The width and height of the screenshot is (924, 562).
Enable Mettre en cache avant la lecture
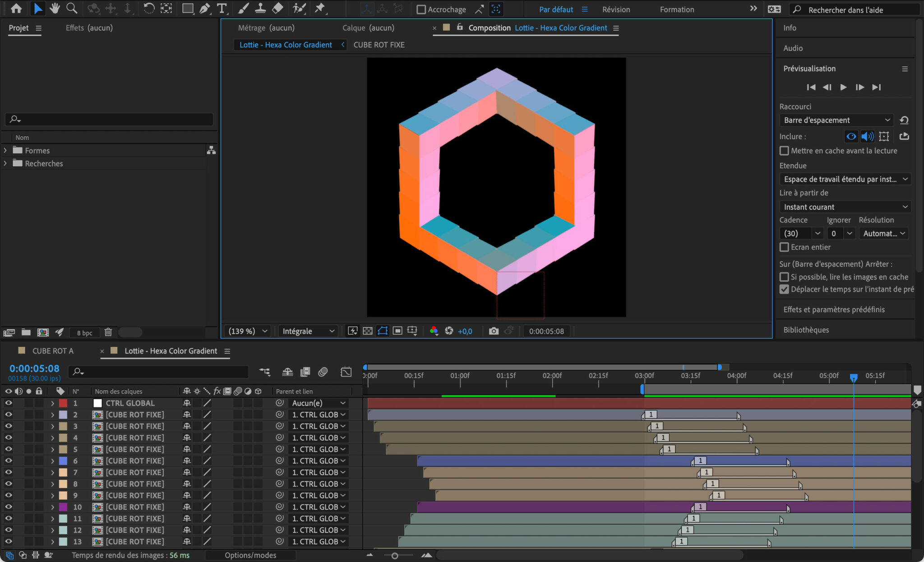click(x=784, y=151)
